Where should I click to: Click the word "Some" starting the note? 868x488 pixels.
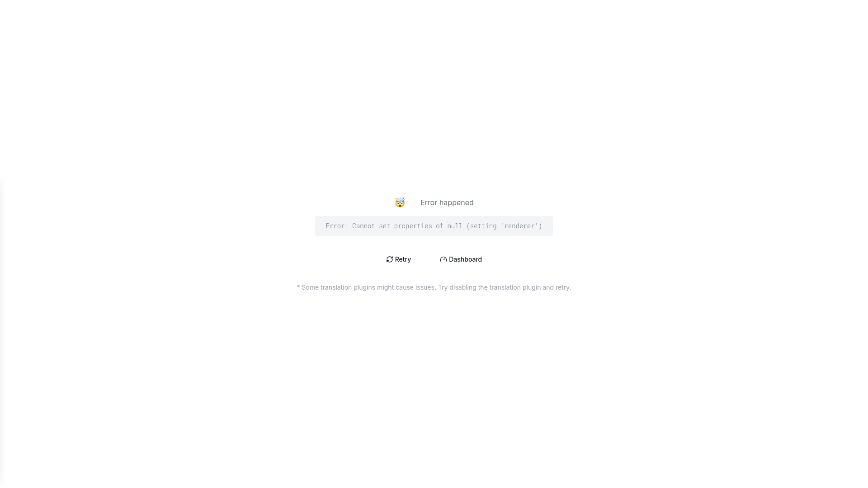[310, 287]
